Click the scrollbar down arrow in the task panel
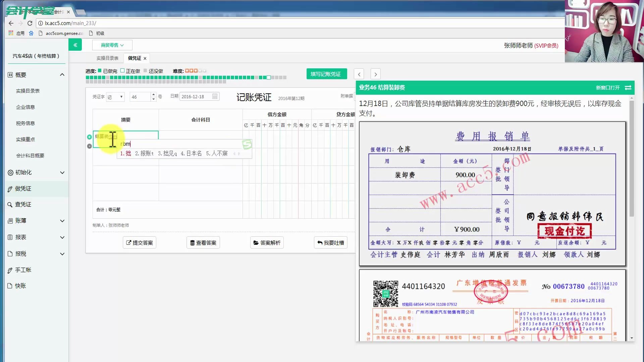Image resolution: width=644 pixels, height=362 pixels. (632, 338)
